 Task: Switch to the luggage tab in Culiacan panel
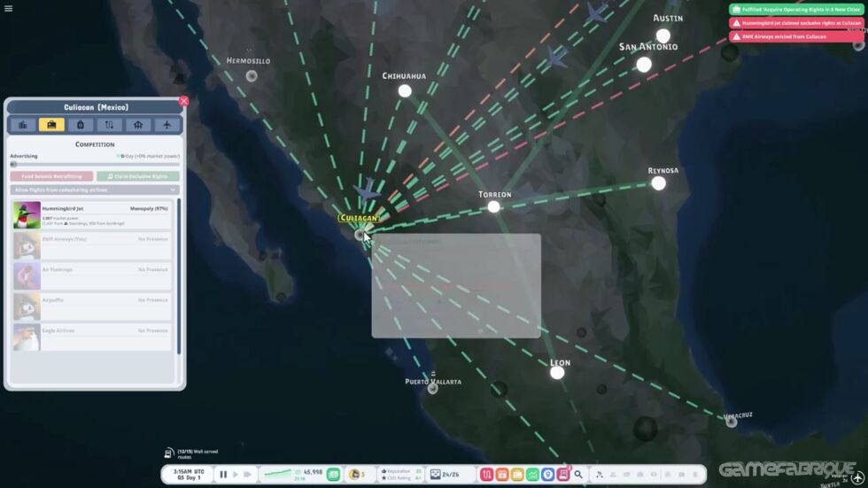pos(81,125)
